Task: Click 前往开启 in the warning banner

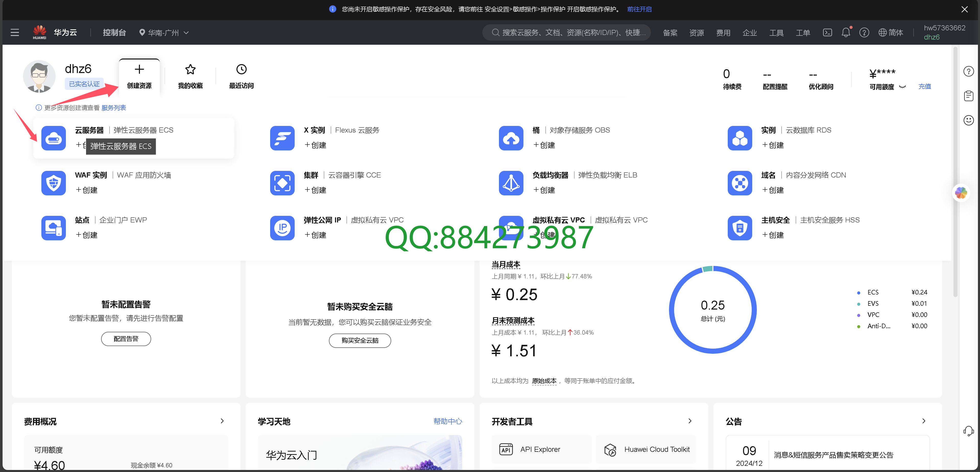Action: [639, 9]
